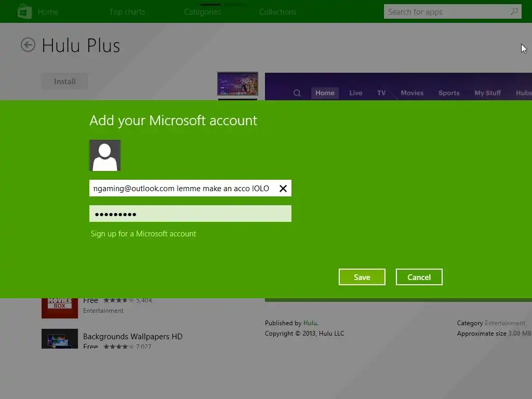This screenshot has height=399, width=532.
Task: Open Backgrounds Wallpapers HD app icon
Action: (x=60, y=339)
